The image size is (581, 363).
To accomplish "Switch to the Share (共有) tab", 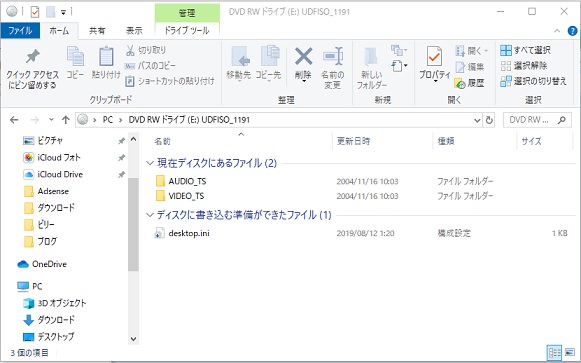I will pyautogui.click(x=97, y=31).
